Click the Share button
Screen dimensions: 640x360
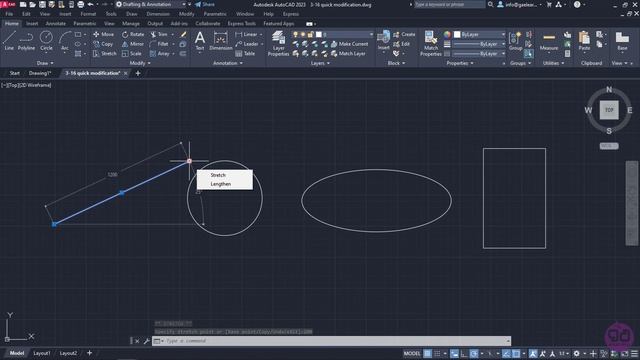(204, 4)
